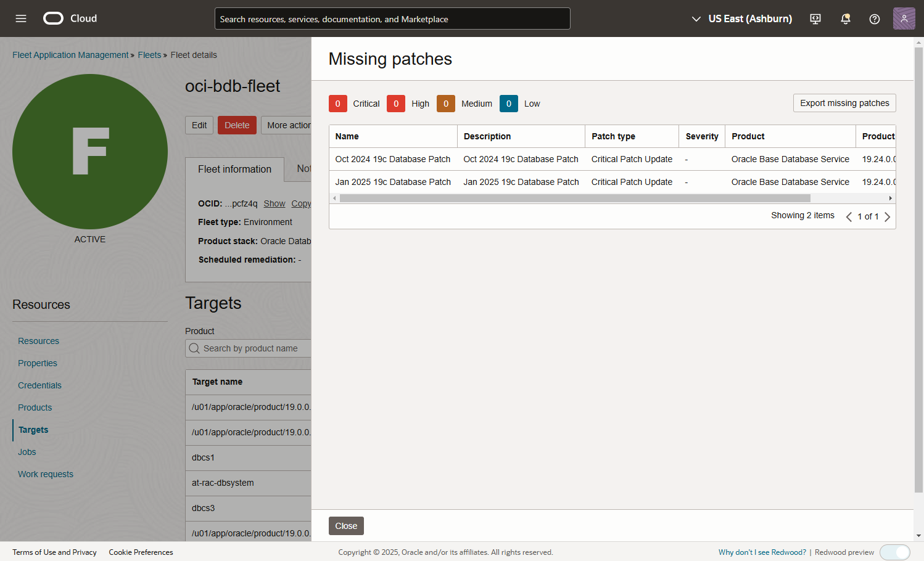The width and height of the screenshot is (924, 561).
Task: Show the full OCID
Action: (274, 203)
